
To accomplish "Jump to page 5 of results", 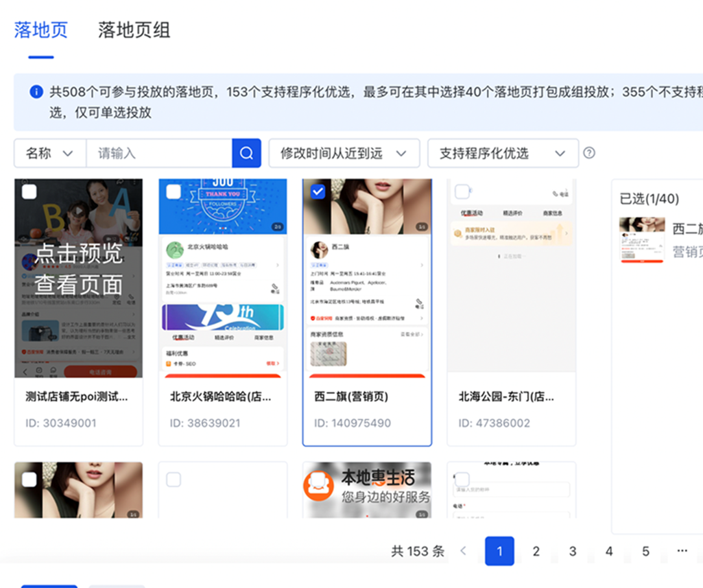I will click(x=645, y=551).
